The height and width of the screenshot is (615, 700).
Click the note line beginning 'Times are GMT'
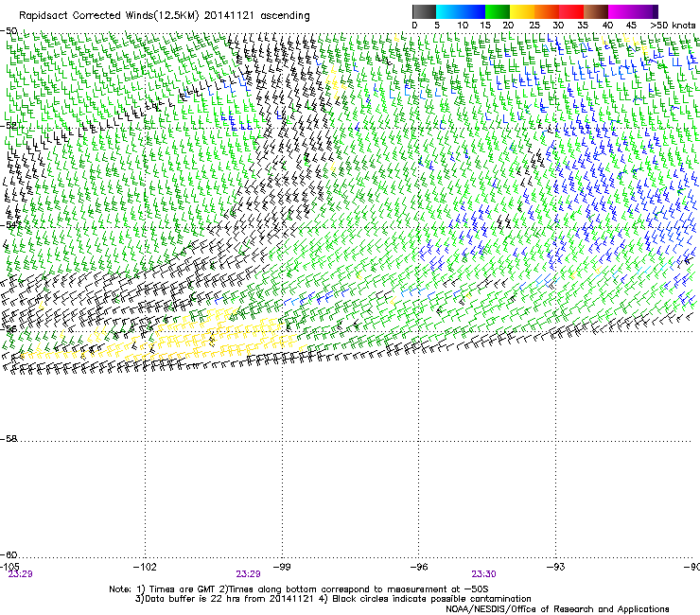coord(299,589)
